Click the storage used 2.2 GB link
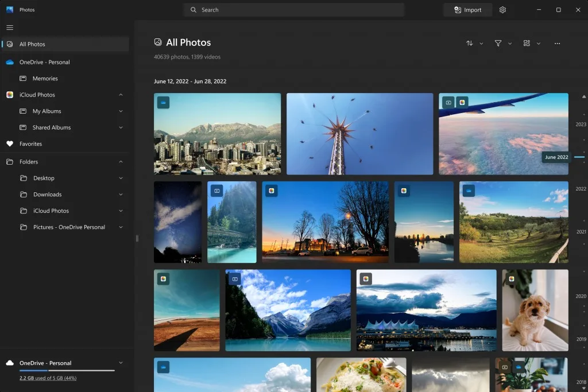 coord(48,378)
